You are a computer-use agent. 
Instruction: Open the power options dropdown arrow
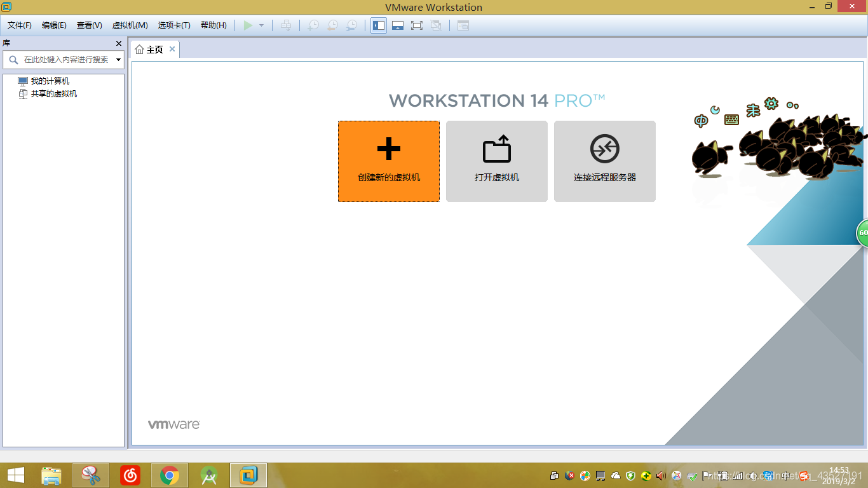pyautogui.click(x=261, y=25)
